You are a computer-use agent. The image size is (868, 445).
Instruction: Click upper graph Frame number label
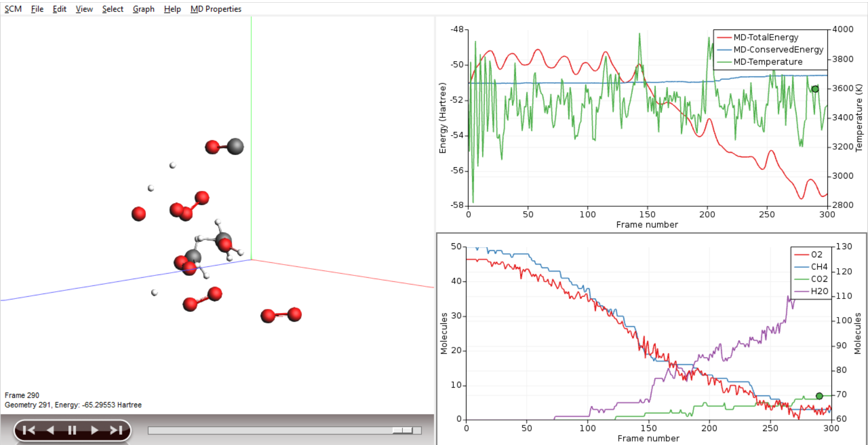tap(647, 225)
